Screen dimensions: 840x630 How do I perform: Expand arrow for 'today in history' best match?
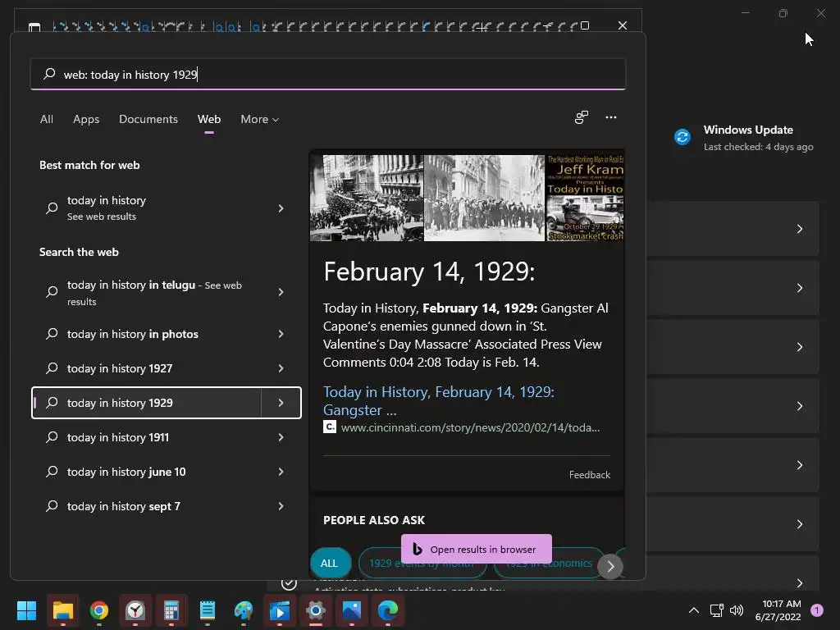click(x=281, y=208)
